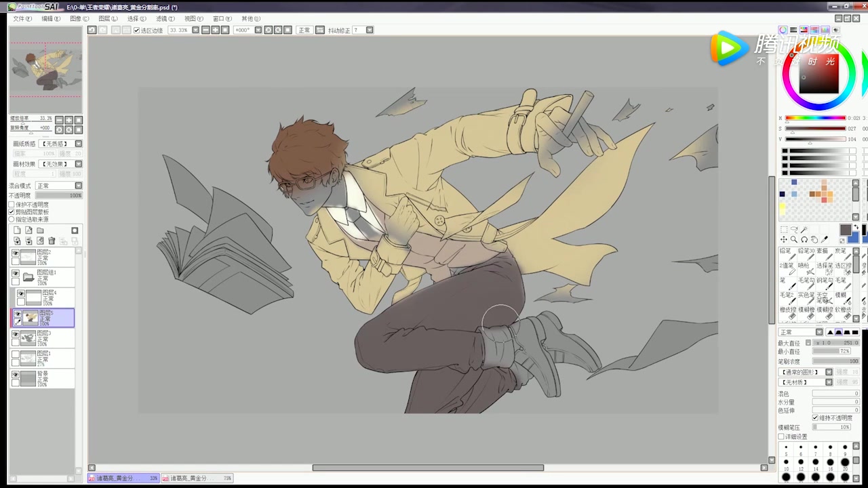Toggle the swatches panel icon

point(825,30)
